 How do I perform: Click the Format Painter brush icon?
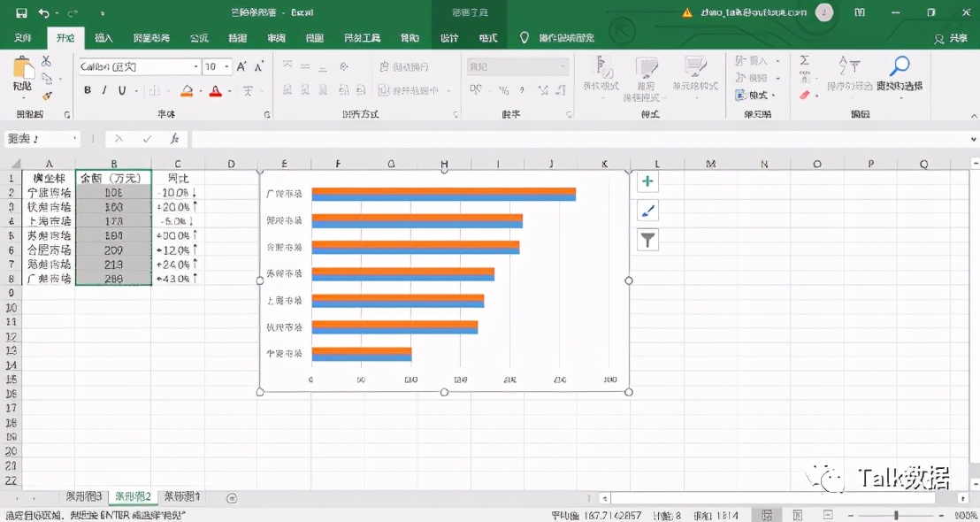[47, 96]
